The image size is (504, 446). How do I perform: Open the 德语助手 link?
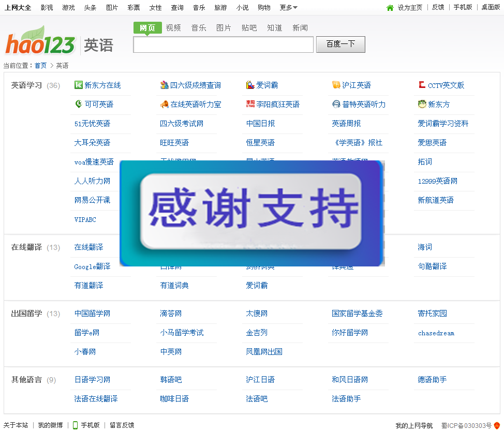pyautogui.click(x=432, y=380)
